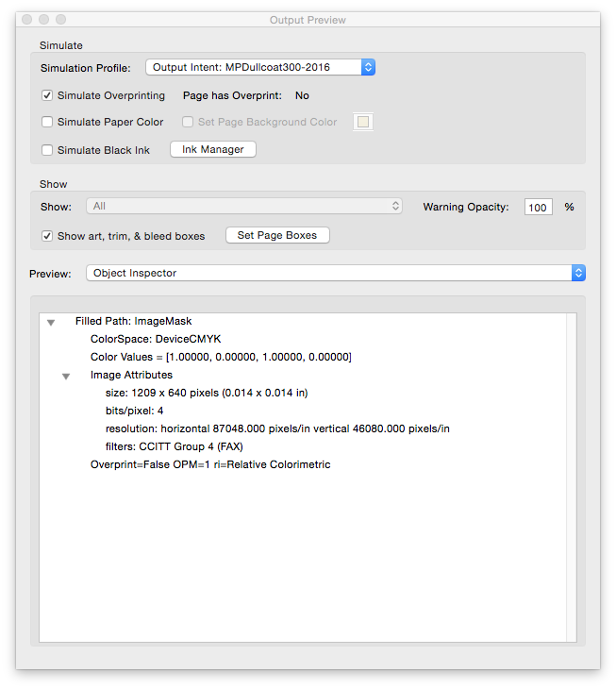
Task: Toggle Set Page Background Color checkbox
Action: click(188, 122)
